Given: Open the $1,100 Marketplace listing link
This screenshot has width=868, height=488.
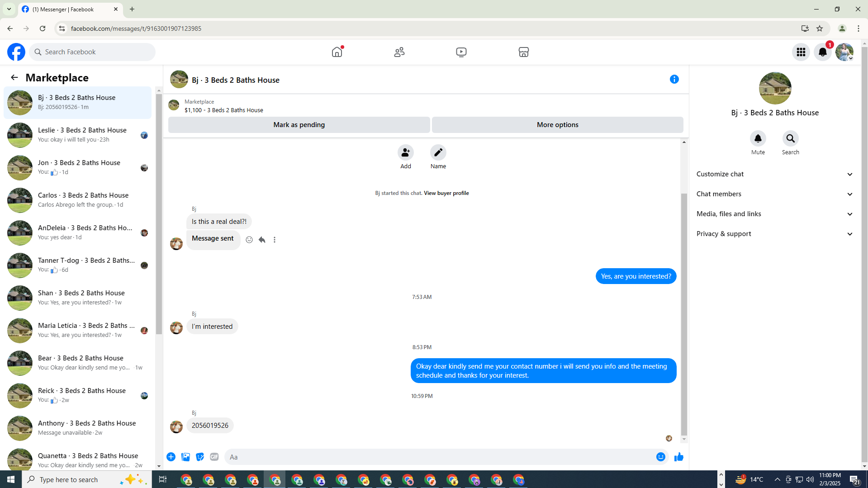Looking at the screenshot, I should click(224, 110).
